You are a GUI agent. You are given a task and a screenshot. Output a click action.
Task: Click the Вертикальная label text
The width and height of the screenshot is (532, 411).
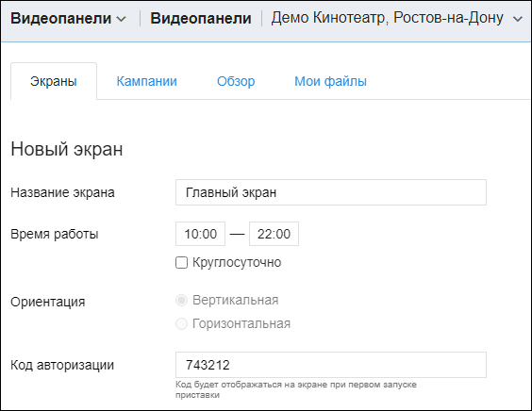(x=236, y=300)
